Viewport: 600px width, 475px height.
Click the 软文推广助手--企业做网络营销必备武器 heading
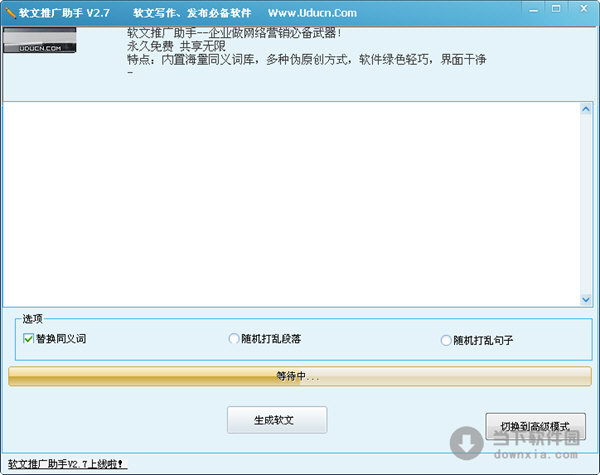click(x=234, y=33)
